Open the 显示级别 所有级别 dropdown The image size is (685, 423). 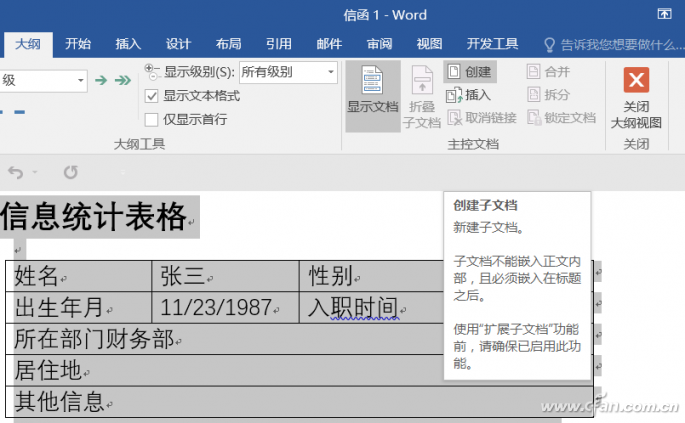click(288, 72)
